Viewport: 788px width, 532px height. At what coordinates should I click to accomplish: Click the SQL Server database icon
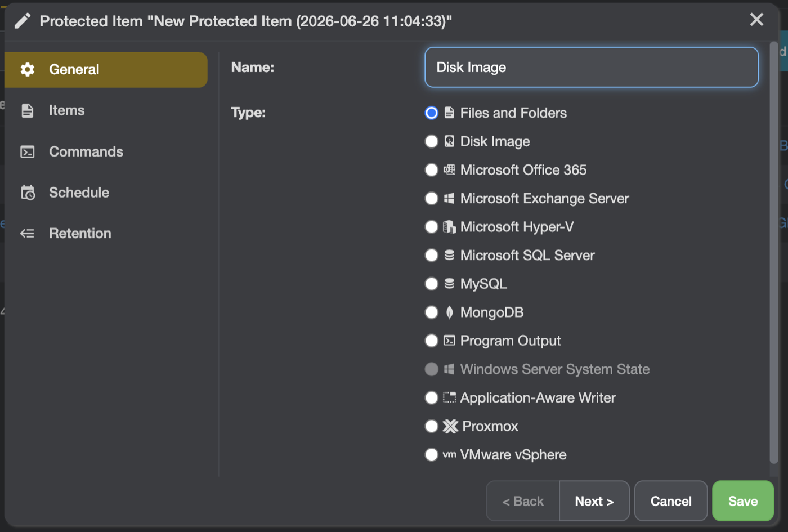(449, 255)
